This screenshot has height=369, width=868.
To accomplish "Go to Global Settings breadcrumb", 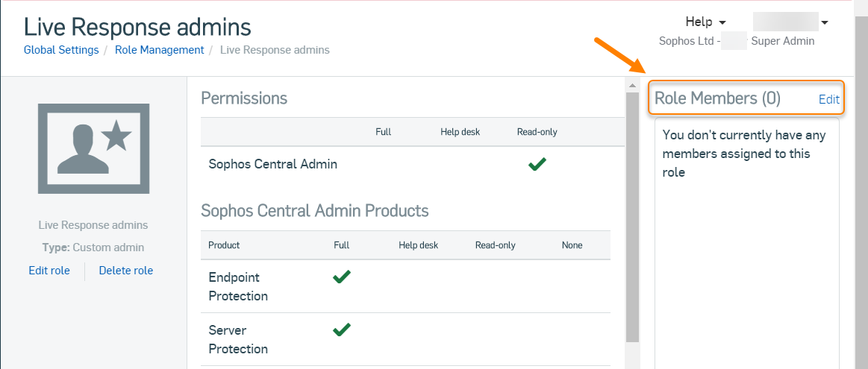I will coord(61,50).
